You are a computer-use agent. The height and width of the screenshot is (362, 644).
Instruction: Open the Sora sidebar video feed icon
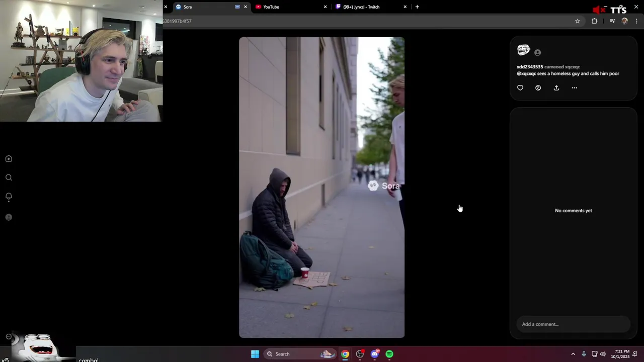9,159
